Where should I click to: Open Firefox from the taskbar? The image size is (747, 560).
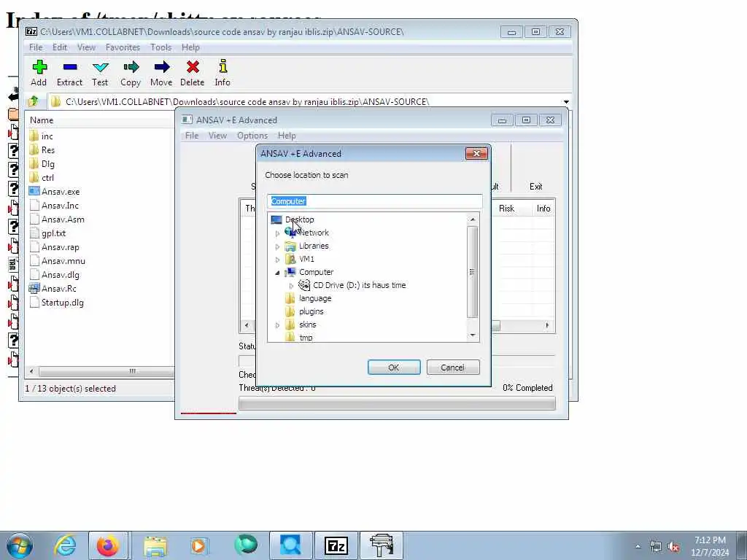pos(108,545)
